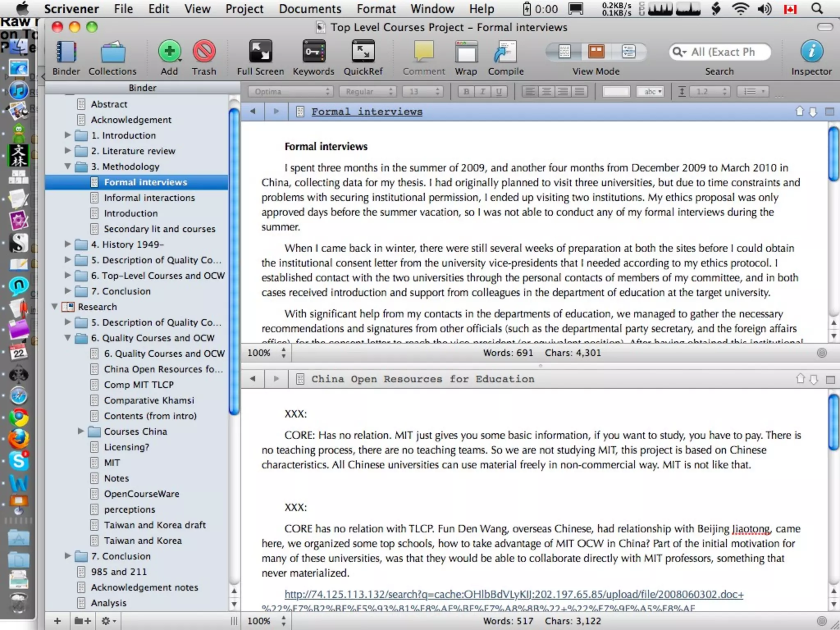
Task: Switch to corkboard view mode
Action: click(596, 52)
